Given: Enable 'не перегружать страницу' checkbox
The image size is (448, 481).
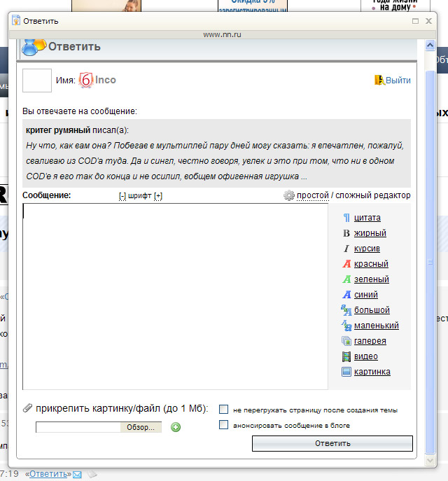Looking at the screenshot, I should (224, 410).
